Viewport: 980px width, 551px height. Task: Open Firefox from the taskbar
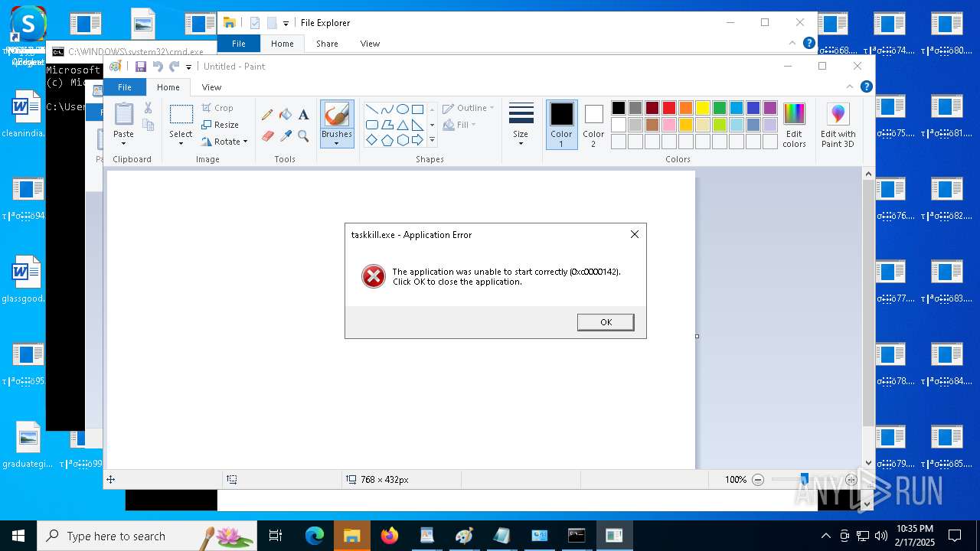[x=390, y=536]
